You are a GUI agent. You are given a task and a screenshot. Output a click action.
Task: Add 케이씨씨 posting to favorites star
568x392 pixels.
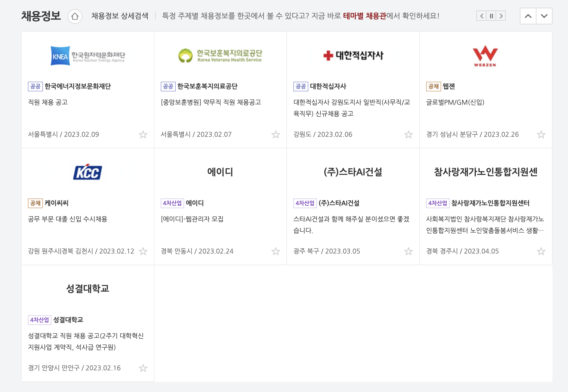pyautogui.click(x=143, y=251)
